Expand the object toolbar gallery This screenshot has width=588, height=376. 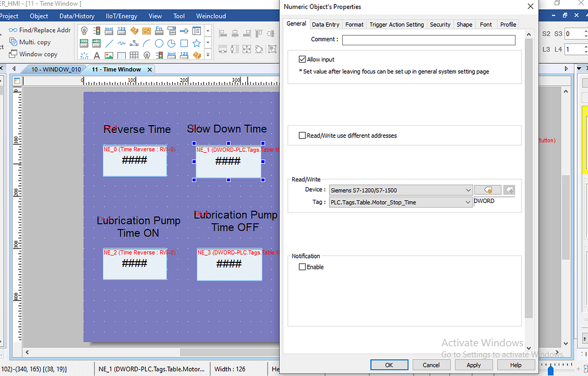tap(209, 56)
